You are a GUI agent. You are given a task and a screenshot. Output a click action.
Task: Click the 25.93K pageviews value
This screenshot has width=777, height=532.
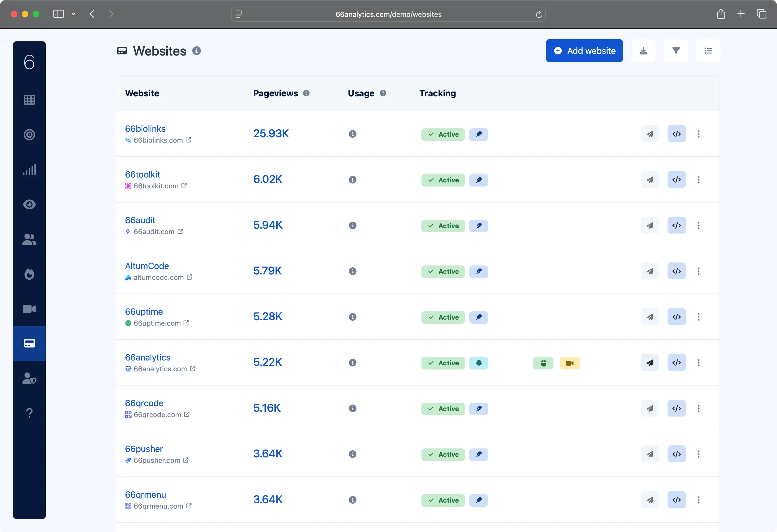271,134
